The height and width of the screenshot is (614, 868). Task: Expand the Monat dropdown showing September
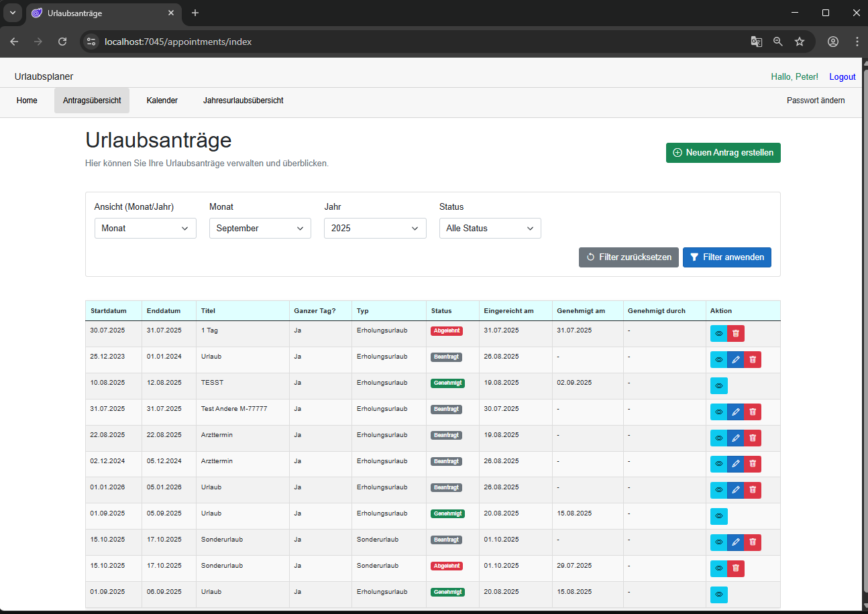coord(260,229)
